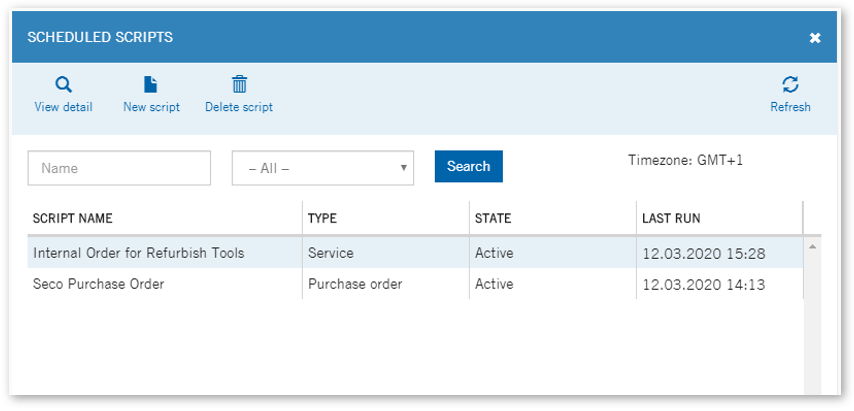This screenshot has height=411, width=854.
Task: Open the All type filter dropdown
Action: click(x=323, y=168)
